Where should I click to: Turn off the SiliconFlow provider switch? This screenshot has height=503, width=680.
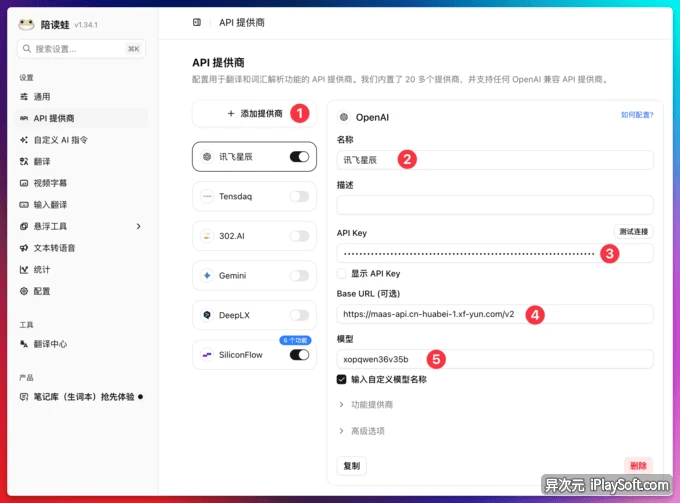[299, 355]
